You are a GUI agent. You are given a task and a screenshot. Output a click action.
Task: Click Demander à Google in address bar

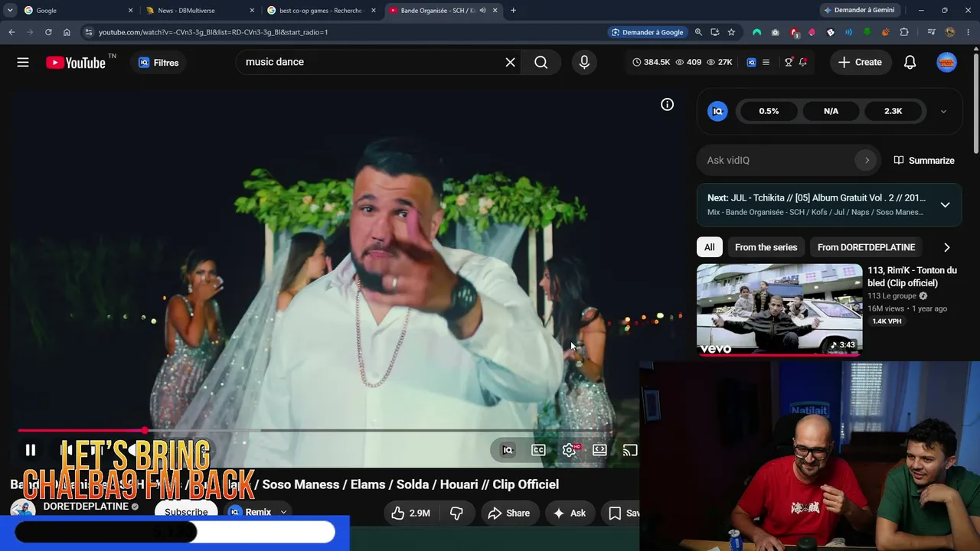pos(647,32)
